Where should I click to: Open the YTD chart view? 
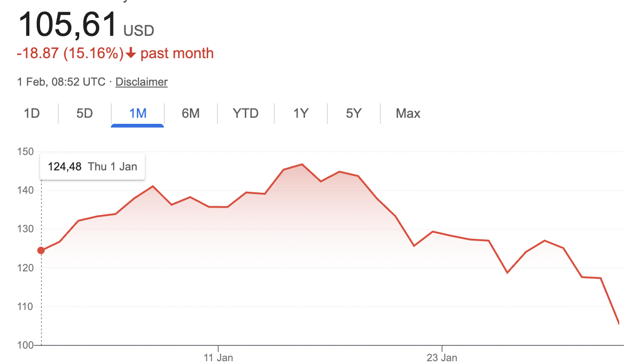coord(245,114)
